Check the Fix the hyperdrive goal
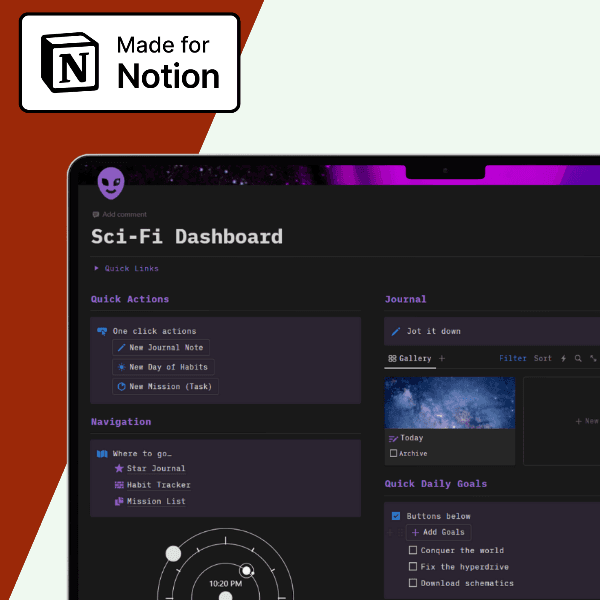Viewport: 600px width, 600px height. click(413, 567)
